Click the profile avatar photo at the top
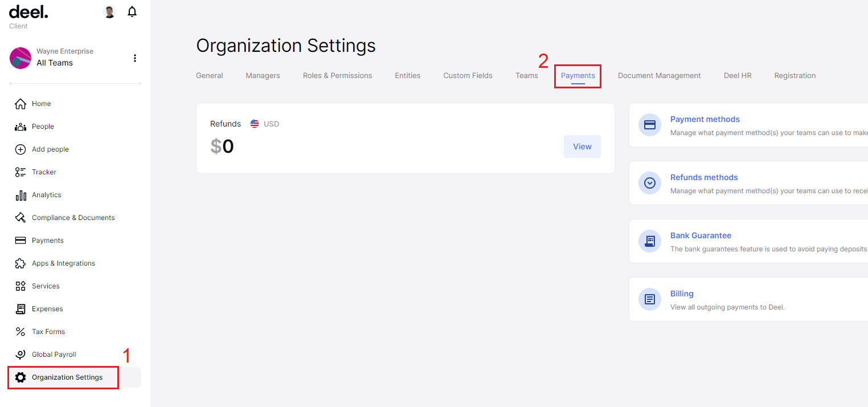Screen dimensions: 868x407 tap(109, 11)
